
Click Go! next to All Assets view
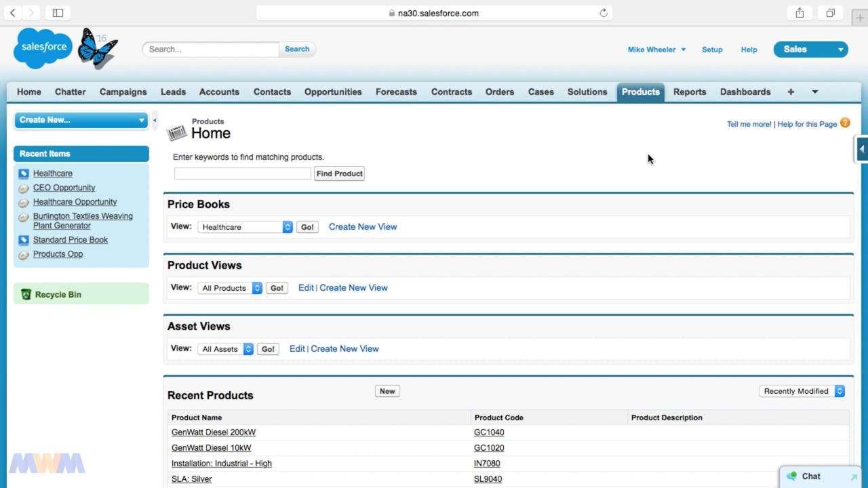click(268, 349)
